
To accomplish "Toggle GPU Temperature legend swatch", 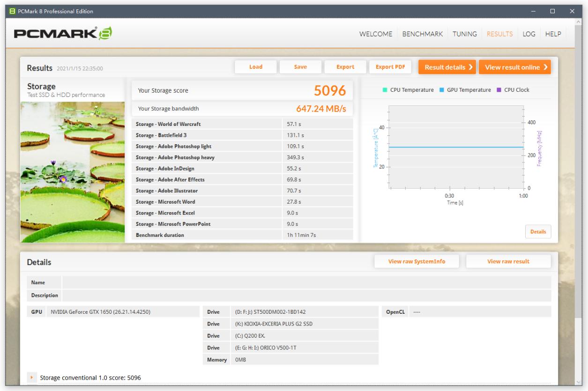I will click(443, 90).
